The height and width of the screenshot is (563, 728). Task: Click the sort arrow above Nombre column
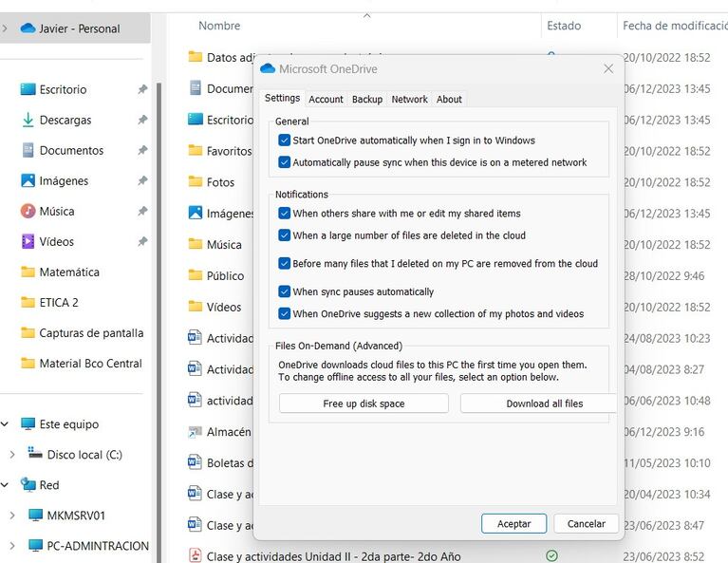[x=366, y=16]
